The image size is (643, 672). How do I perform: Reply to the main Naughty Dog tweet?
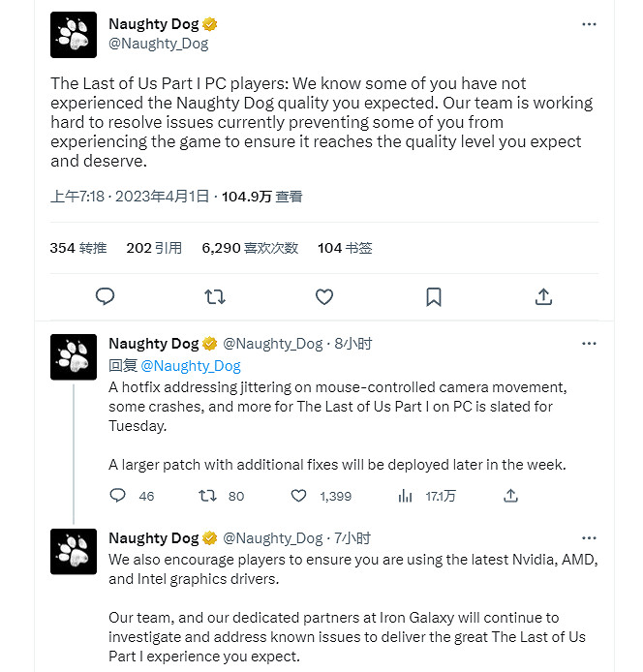tap(106, 296)
